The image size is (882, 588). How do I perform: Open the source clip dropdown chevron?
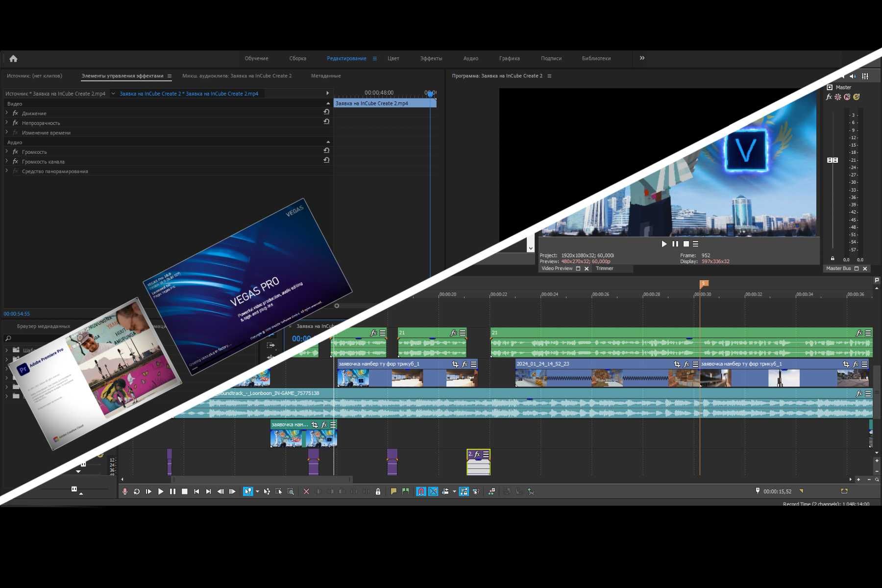pos(113,94)
